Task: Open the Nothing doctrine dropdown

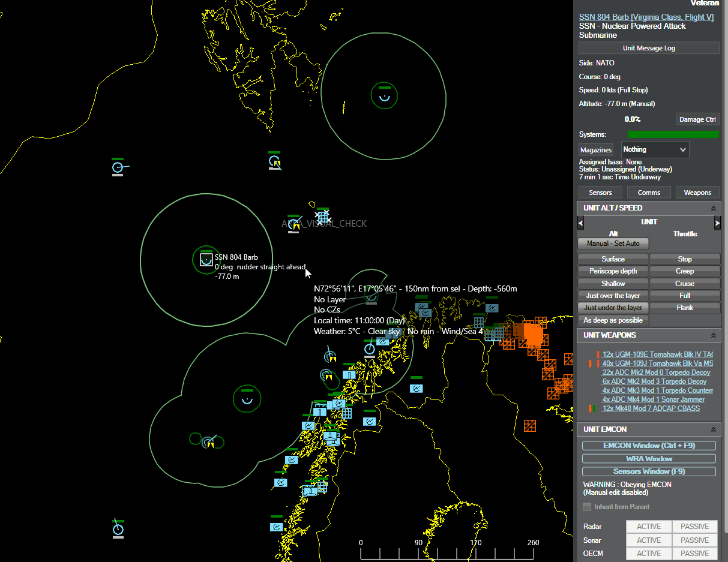Action: 655,149
